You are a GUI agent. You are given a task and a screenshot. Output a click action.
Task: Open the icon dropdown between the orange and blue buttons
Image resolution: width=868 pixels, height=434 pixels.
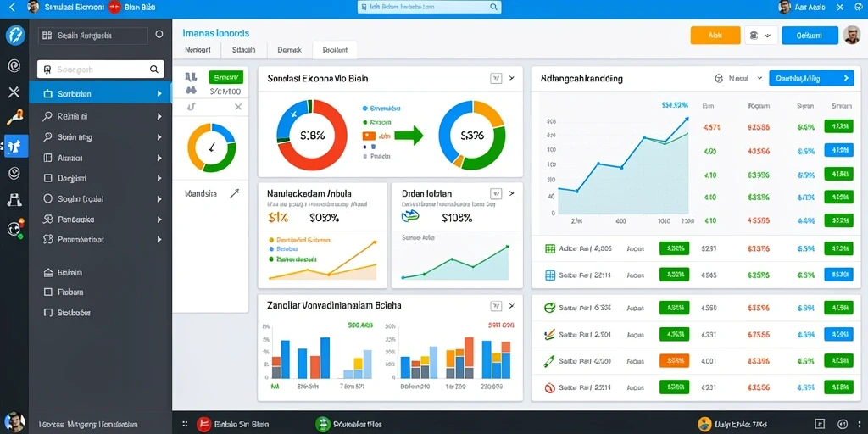761,36
